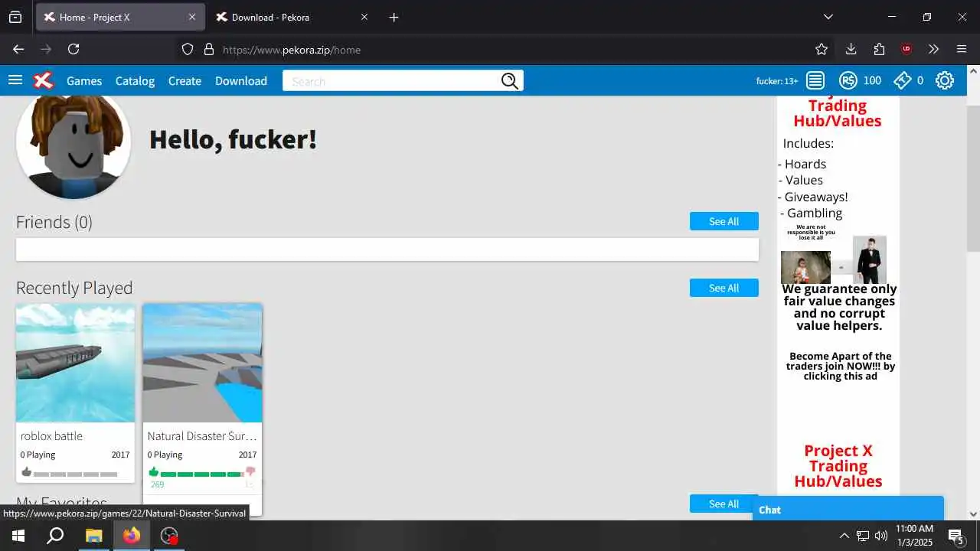Click the roblox battle rating bar

(x=75, y=474)
